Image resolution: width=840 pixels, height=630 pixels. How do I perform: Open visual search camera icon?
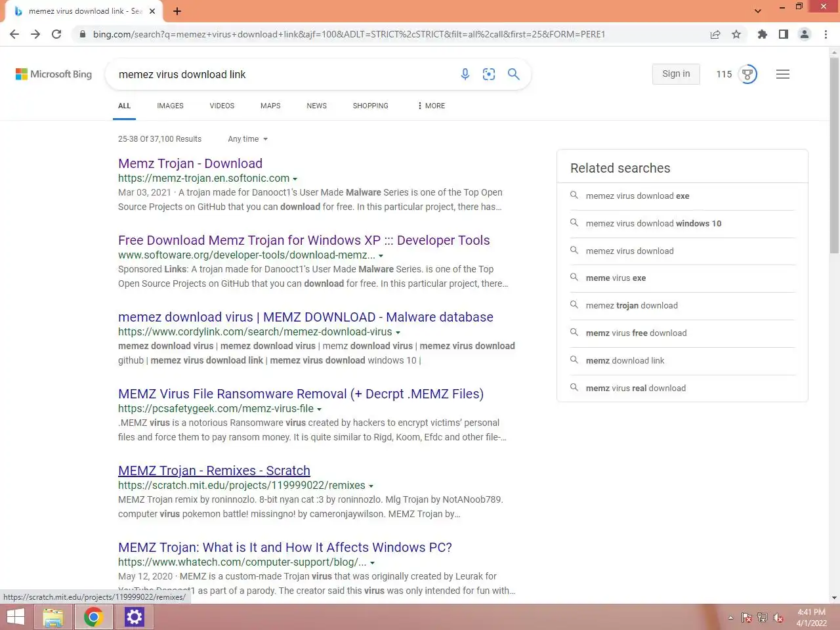pos(489,74)
